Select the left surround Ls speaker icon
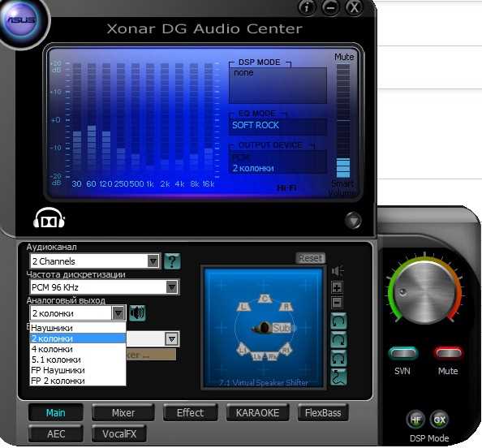 coord(243,350)
